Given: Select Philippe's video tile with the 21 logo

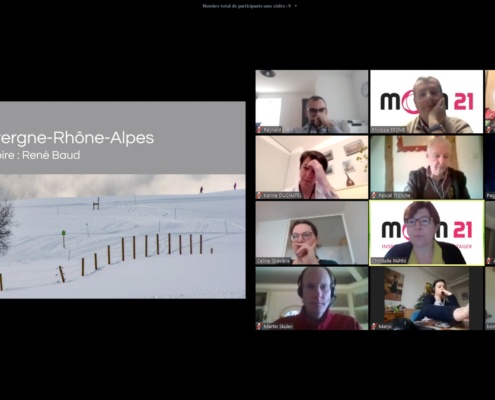Looking at the screenshot, I should pos(427,101).
